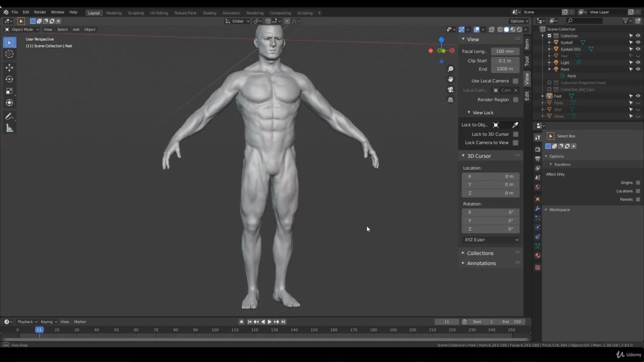Toggle camera view icon in viewport
644x362 pixels.
point(450,89)
